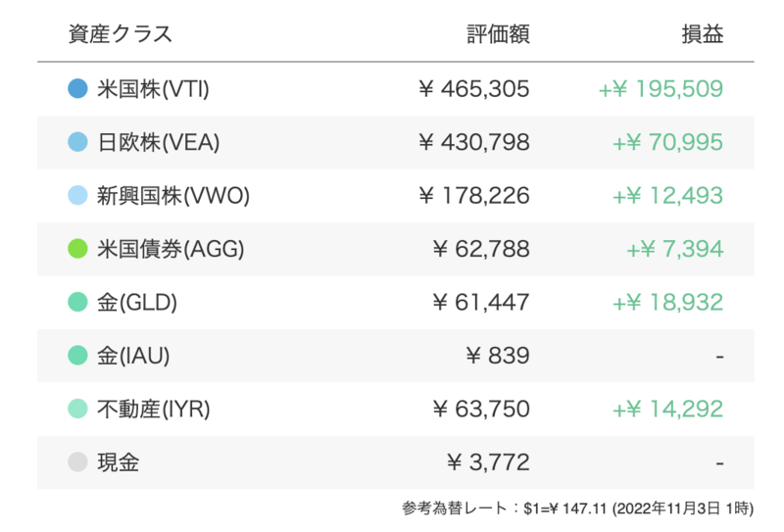This screenshot has width=784, height=532.
Task: Click the light blue dot beside 日欧株(VEA)
Action: coord(77,142)
